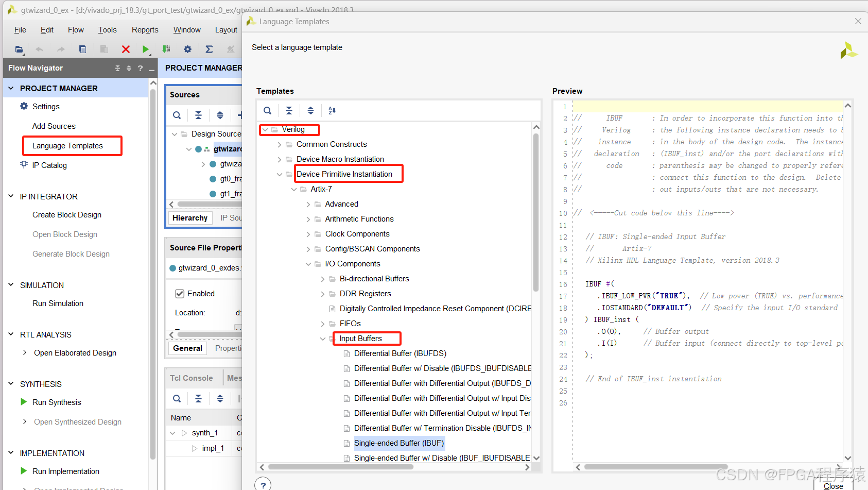Open the Edit menu

click(47, 30)
